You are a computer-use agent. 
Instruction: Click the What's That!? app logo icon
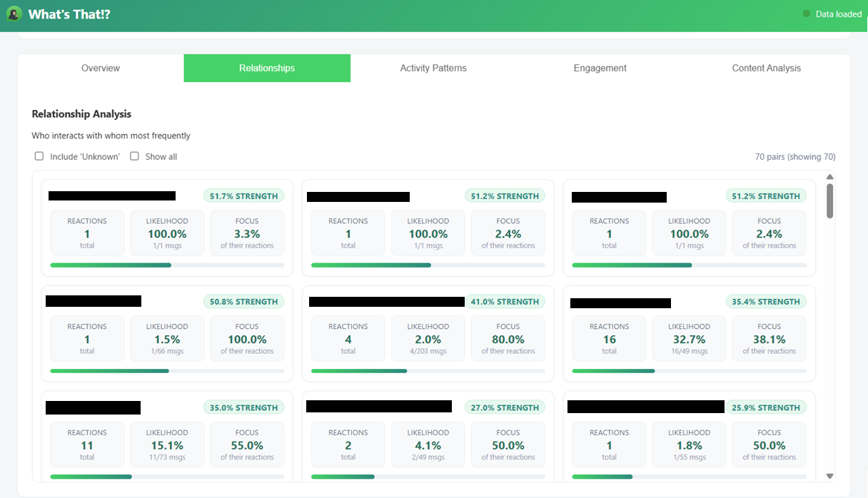14,14
